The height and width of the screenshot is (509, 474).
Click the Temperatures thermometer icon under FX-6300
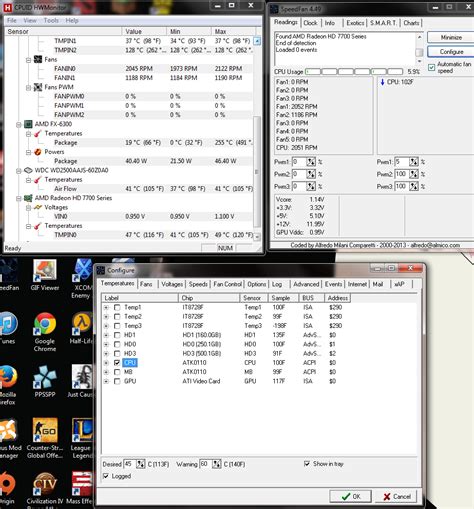[38, 133]
